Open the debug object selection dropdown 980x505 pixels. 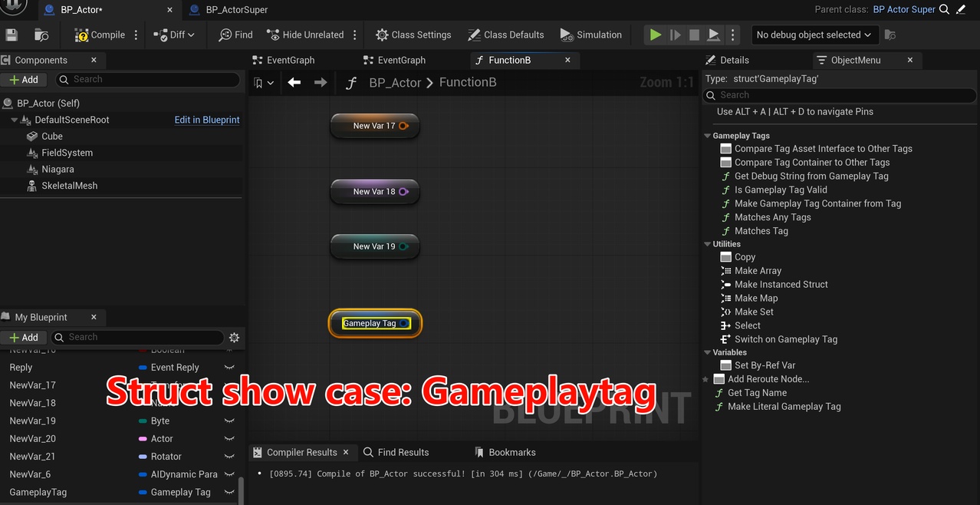pyautogui.click(x=814, y=35)
